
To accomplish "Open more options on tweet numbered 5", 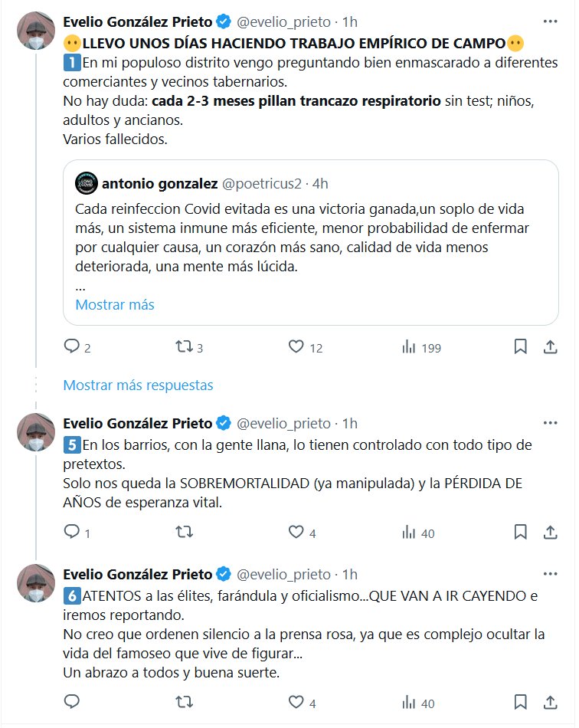I will pyautogui.click(x=550, y=423).
